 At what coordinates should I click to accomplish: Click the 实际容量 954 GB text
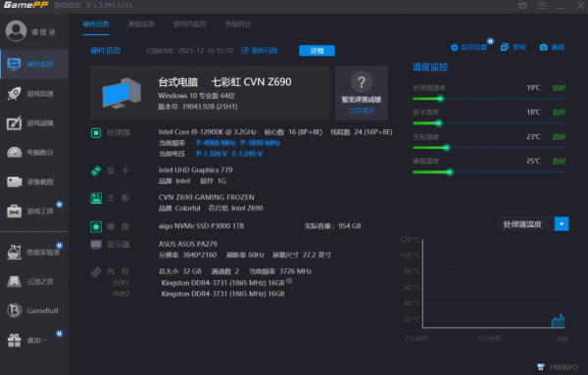332,226
